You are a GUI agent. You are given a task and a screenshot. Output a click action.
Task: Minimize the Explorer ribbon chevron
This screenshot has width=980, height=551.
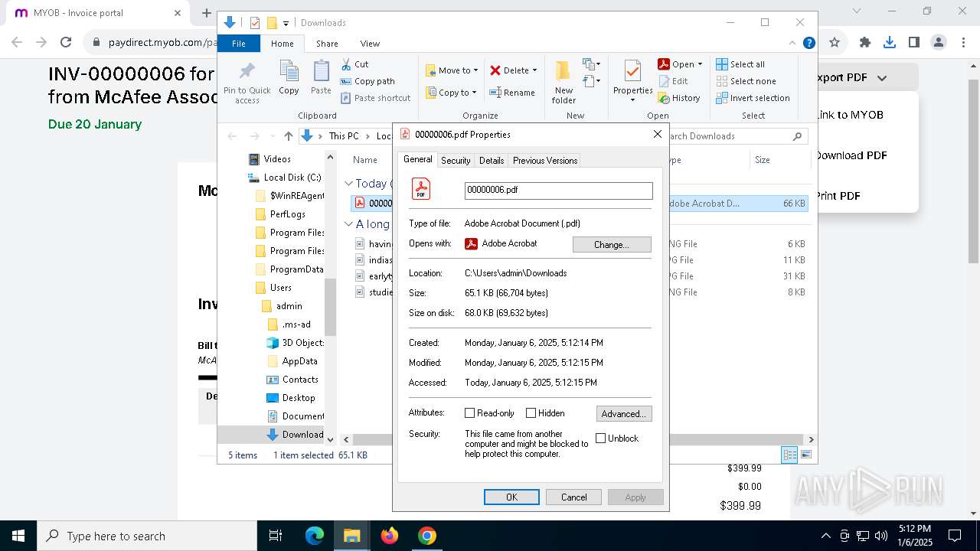point(792,44)
